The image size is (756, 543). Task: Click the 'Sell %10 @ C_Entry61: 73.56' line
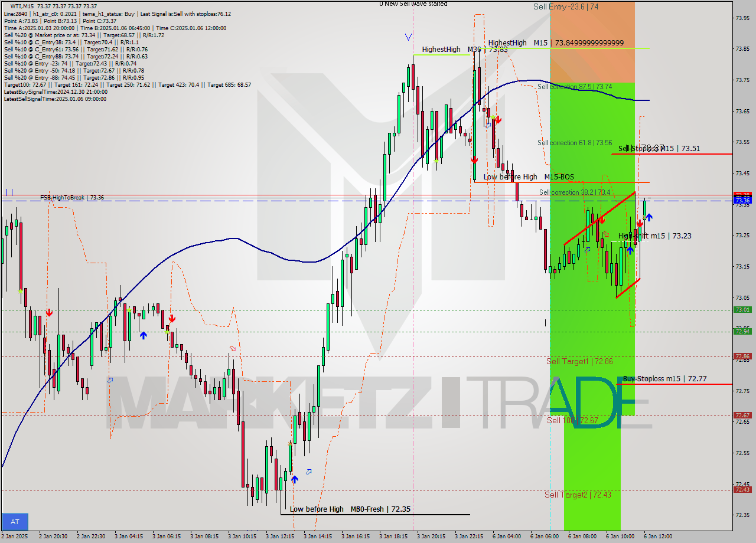tap(76, 49)
